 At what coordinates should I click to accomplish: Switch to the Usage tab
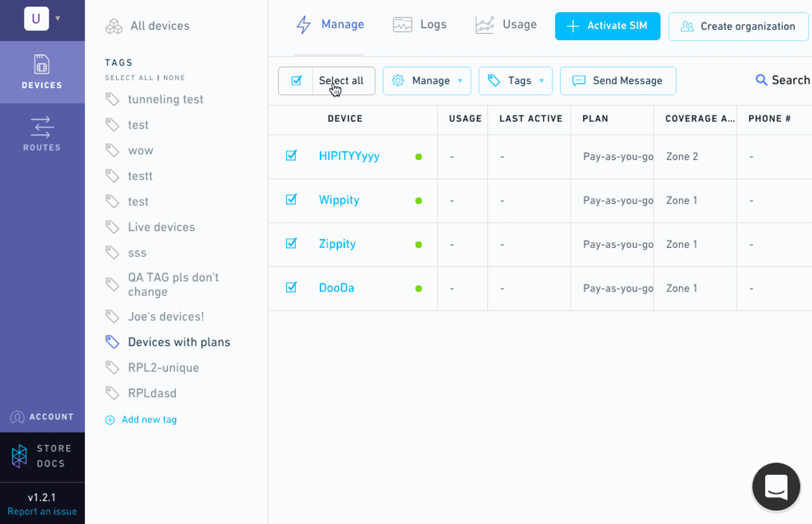[506, 24]
